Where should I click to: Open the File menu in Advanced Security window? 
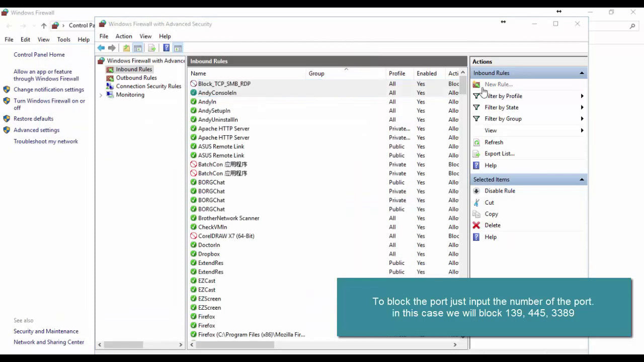[x=104, y=36]
